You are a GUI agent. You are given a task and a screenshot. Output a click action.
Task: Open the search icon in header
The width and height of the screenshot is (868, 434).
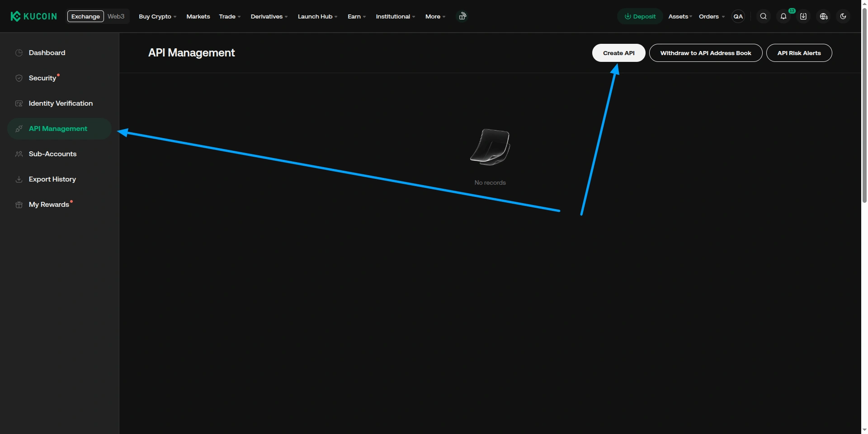(x=763, y=16)
